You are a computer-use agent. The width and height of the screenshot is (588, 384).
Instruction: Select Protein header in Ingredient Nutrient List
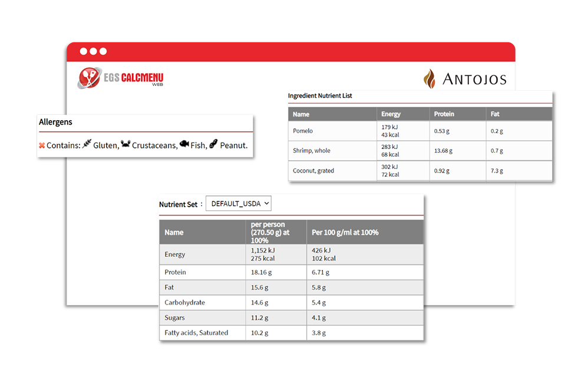(444, 114)
